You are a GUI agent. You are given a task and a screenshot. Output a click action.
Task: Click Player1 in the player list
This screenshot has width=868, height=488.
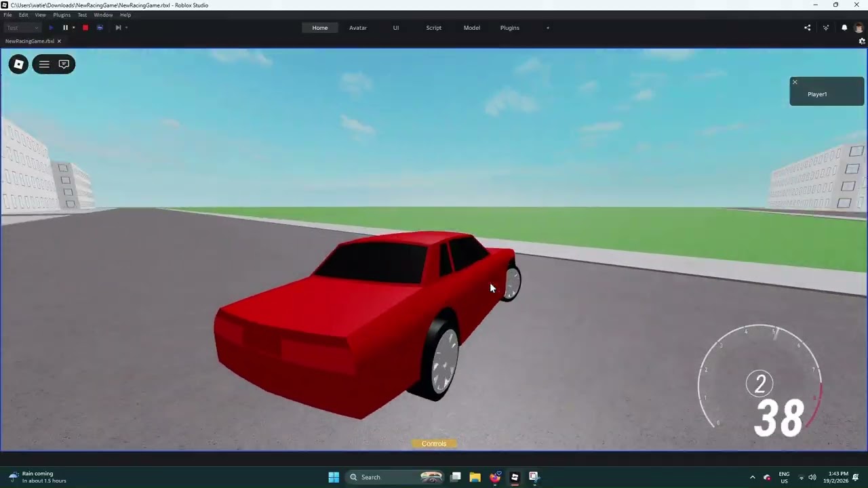[x=817, y=94]
